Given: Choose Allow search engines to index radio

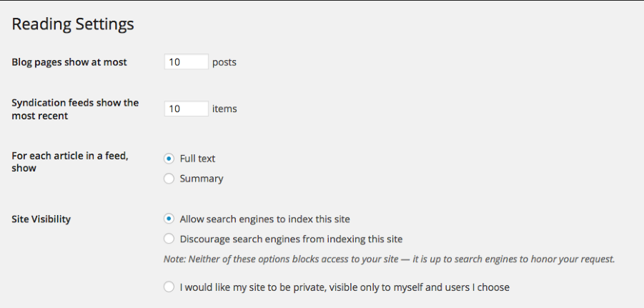Looking at the screenshot, I should point(169,219).
